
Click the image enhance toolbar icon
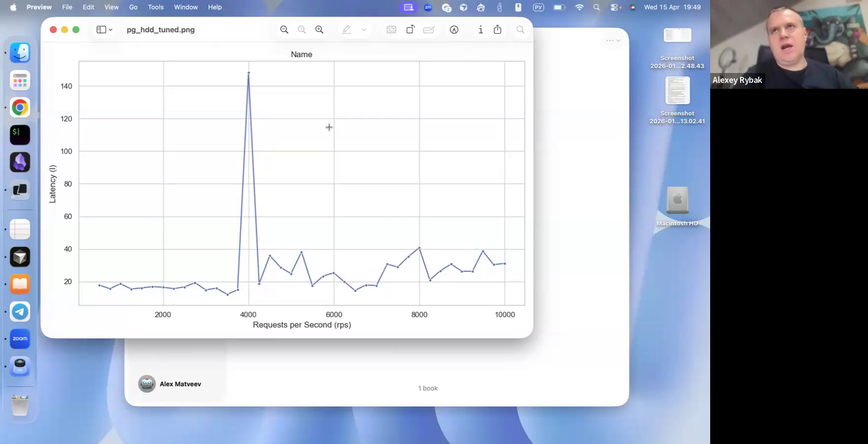point(391,30)
